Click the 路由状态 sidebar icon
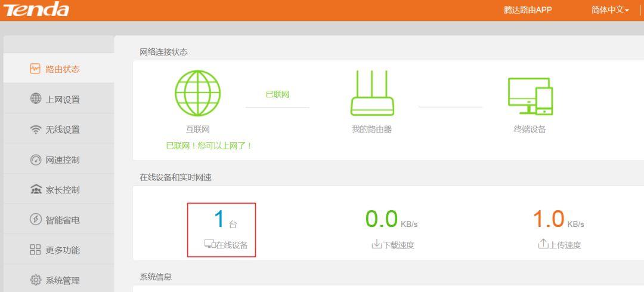Screen dimensions: 644x292 click(x=35, y=69)
